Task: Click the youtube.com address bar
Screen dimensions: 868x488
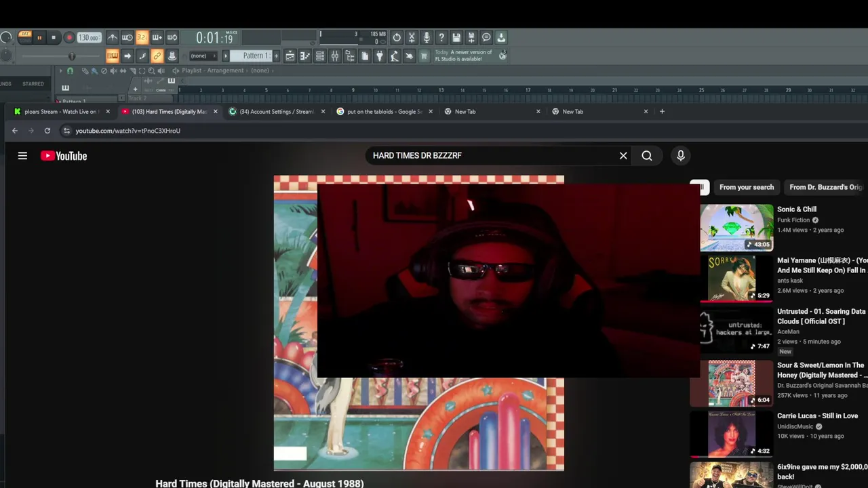Action: [127, 131]
